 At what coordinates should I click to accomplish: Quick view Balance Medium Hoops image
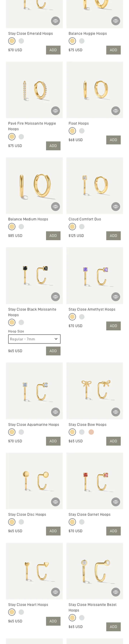55,206
